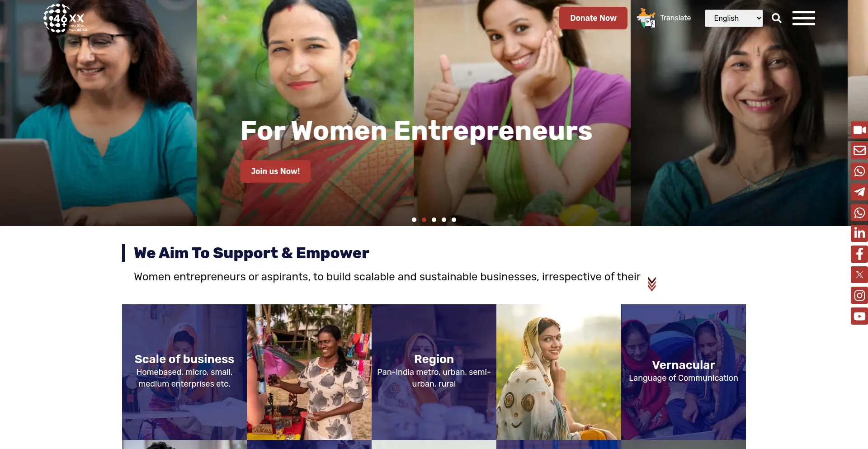Image resolution: width=868 pixels, height=449 pixels.
Task: Open the Scale of business tile
Action: click(184, 372)
